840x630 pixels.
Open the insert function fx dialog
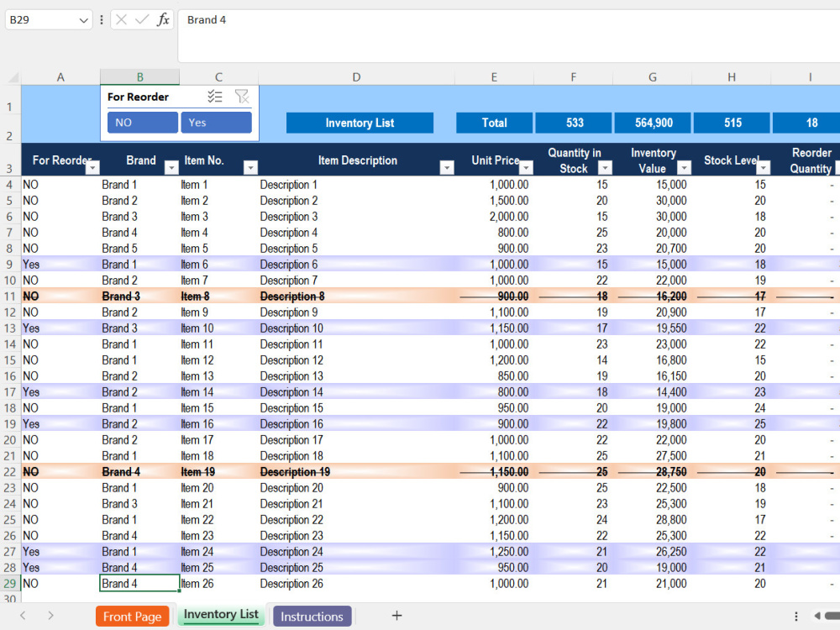tap(163, 20)
